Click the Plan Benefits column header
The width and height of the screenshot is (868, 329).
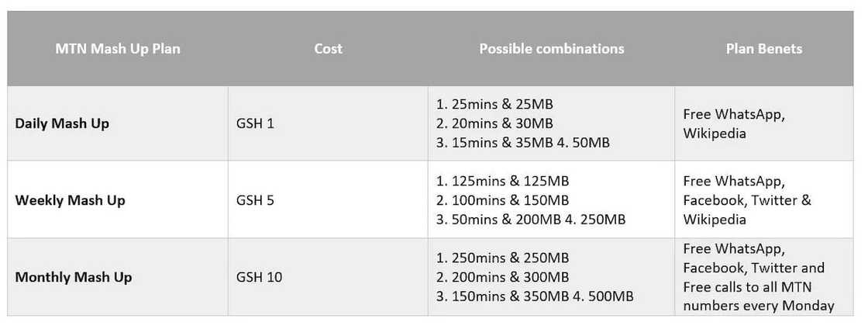pyautogui.click(x=763, y=48)
